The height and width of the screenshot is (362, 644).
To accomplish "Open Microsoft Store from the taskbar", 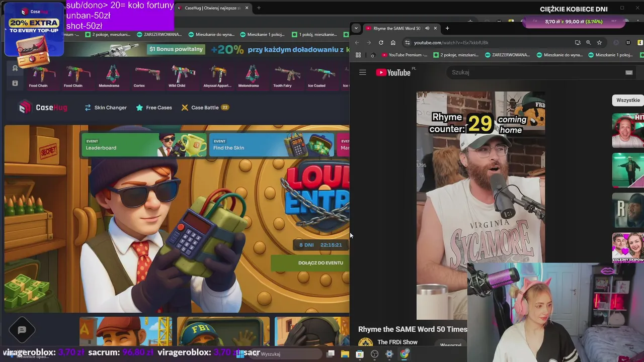I will [x=360, y=354].
